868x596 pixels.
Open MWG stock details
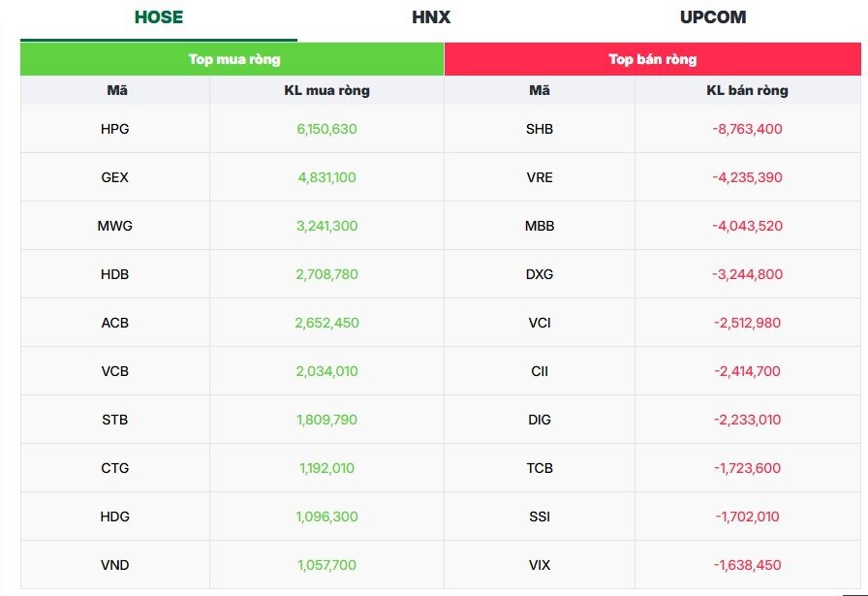(114, 226)
